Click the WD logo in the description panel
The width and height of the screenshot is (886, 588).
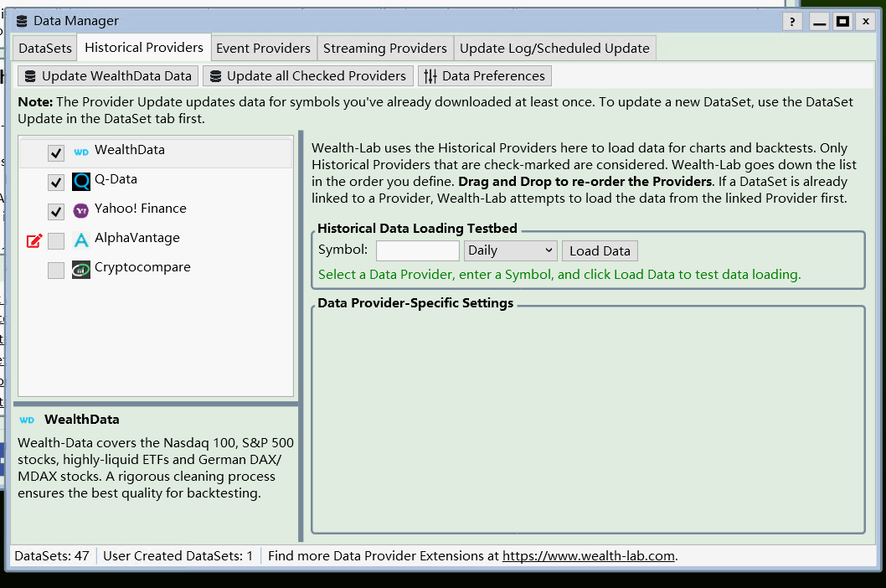coord(27,420)
